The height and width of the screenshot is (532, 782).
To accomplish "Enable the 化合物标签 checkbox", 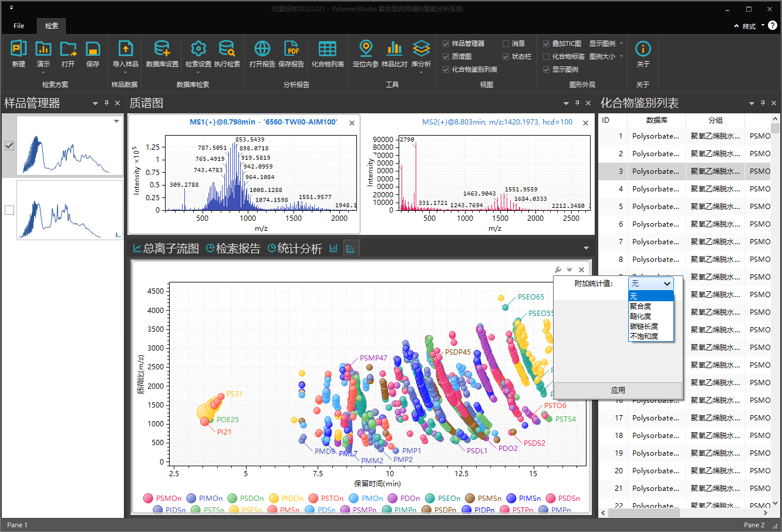I will point(546,56).
